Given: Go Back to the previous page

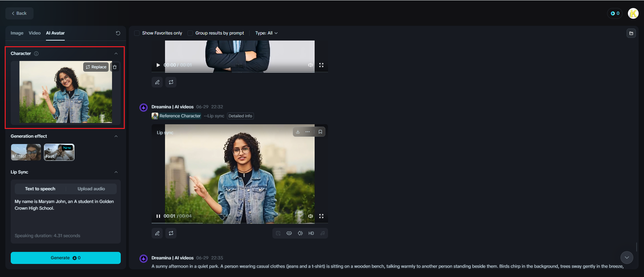Looking at the screenshot, I should pyautogui.click(x=19, y=13).
